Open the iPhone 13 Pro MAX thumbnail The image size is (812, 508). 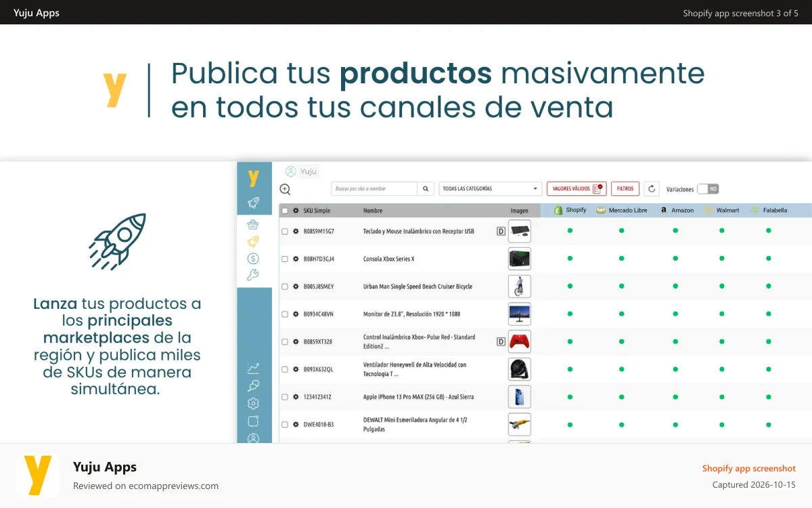click(520, 397)
